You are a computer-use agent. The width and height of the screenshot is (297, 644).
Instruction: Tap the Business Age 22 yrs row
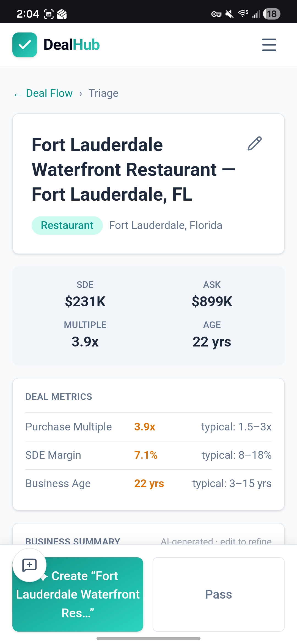pyautogui.click(x=148, y=484)
